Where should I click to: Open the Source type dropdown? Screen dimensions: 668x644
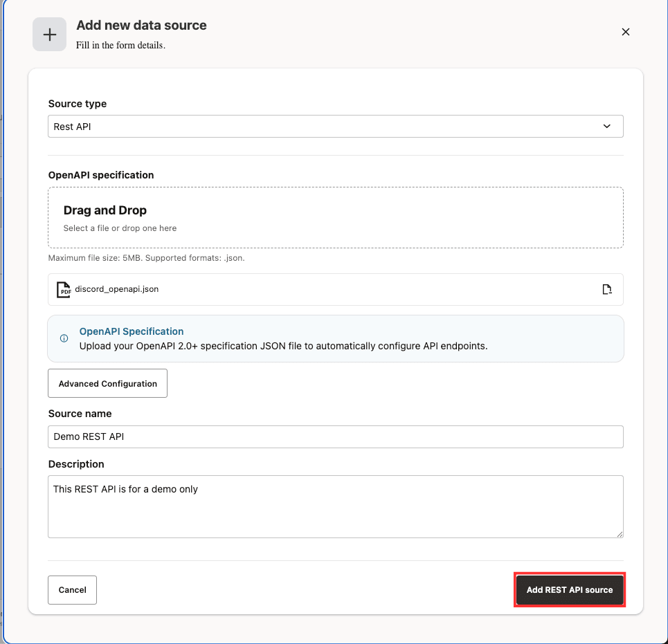(x=335, y=126)
